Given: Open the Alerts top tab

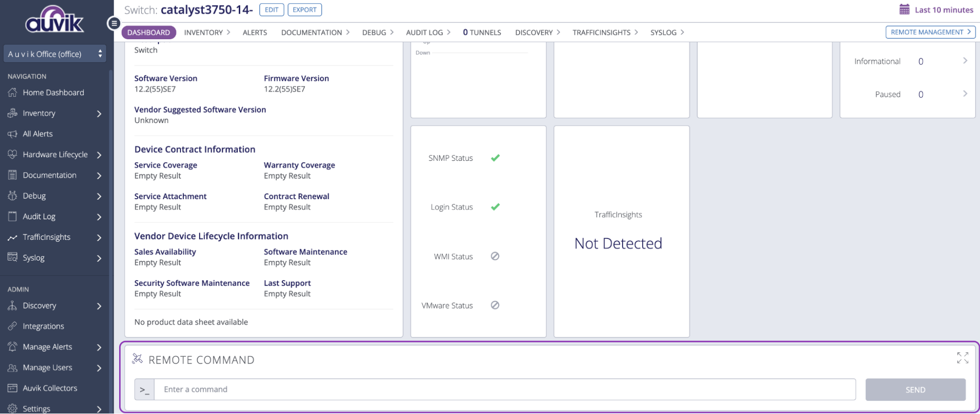Looking at the screenshot, I should (x=255, y=32).
